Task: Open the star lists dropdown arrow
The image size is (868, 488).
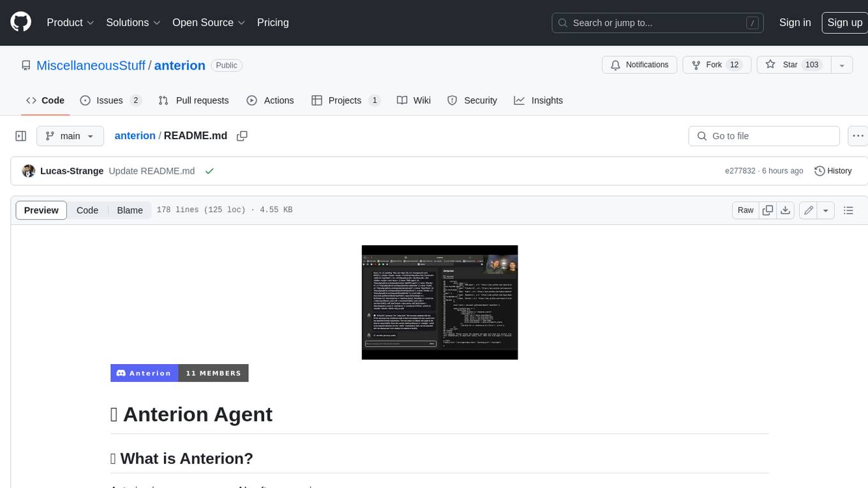Action: click(842, 65)
